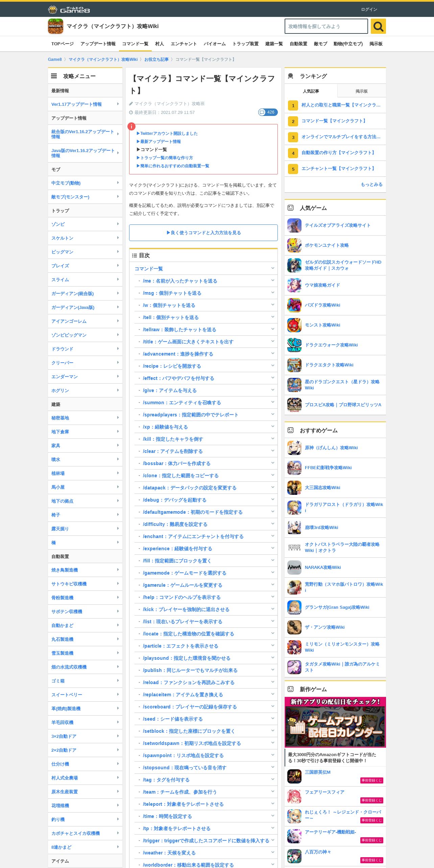Open the モンスト攻略Wiki game icon
Image resolution: width=434 pixels, height=868 pixels.
(x=294, y=325)
